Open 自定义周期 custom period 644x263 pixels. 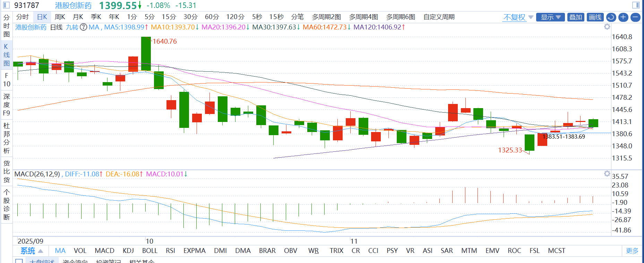439,17
